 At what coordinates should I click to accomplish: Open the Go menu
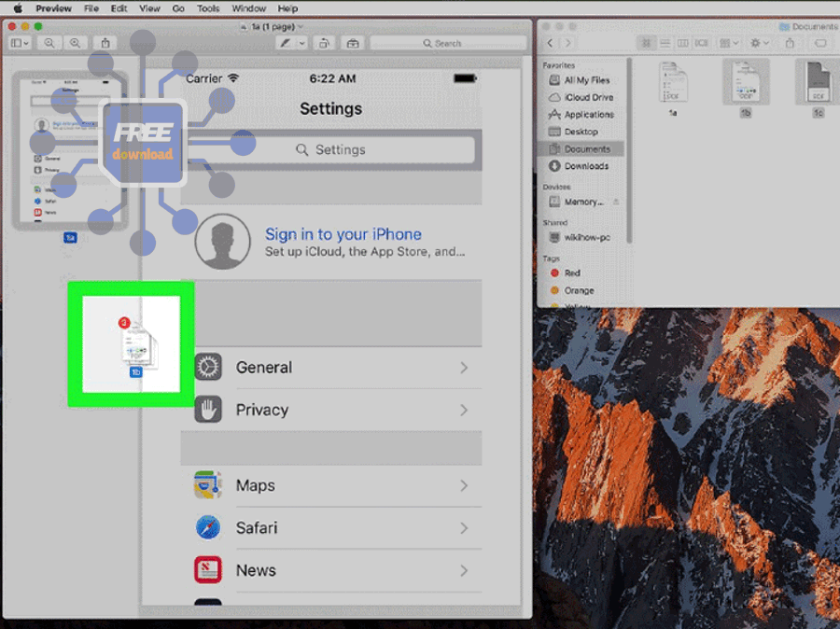[178, 8]
